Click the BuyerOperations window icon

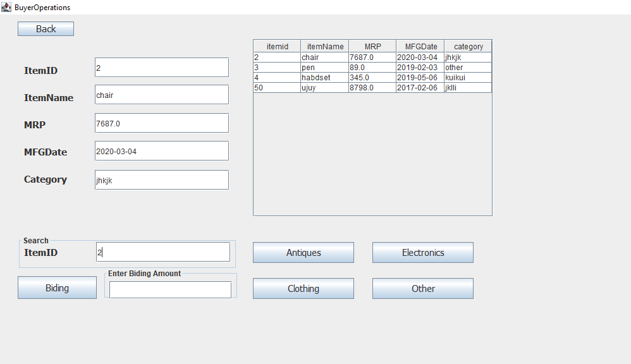click(6, 7)
